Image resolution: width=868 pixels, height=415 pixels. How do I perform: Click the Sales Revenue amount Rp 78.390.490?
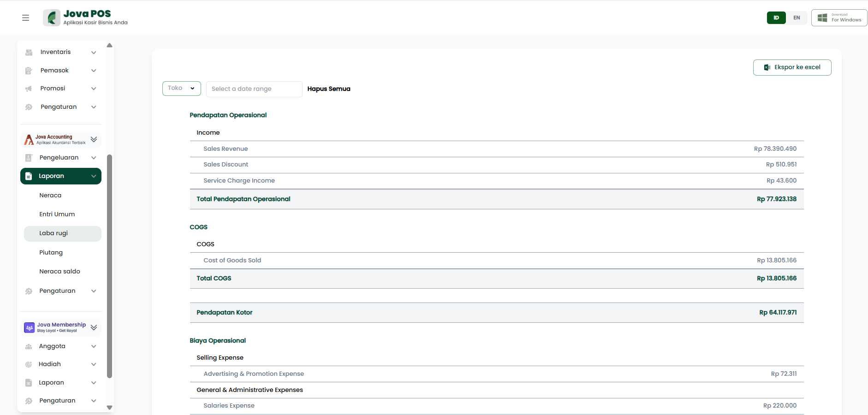coord(775,149)
